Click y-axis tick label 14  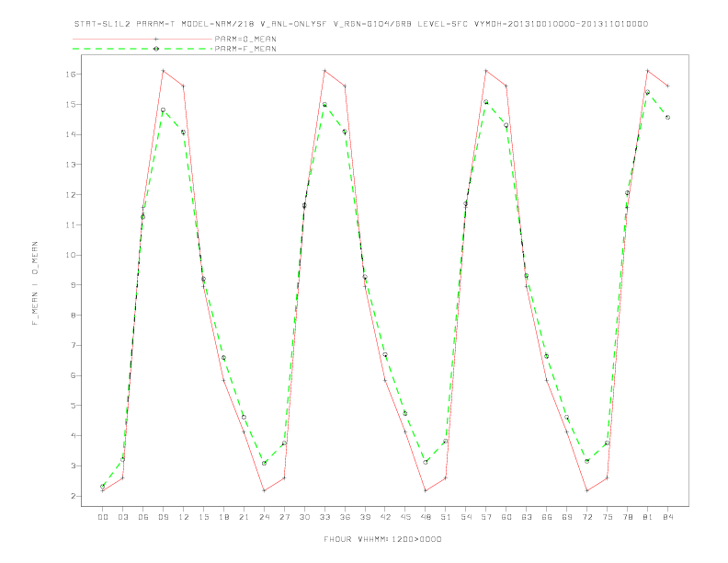point(70,134)
